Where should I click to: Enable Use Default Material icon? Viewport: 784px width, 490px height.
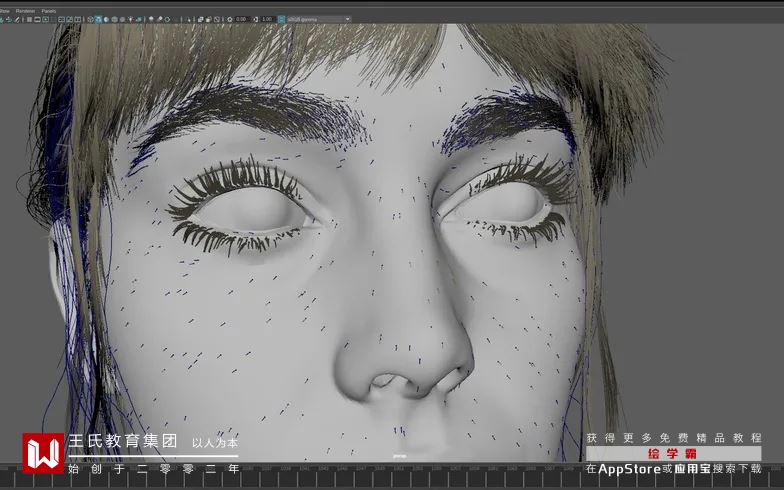click(x=106, y=20)
